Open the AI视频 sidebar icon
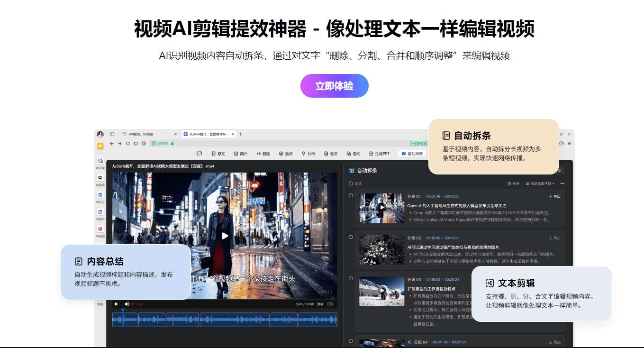This screenshot has width=644, height=348. 100,229
